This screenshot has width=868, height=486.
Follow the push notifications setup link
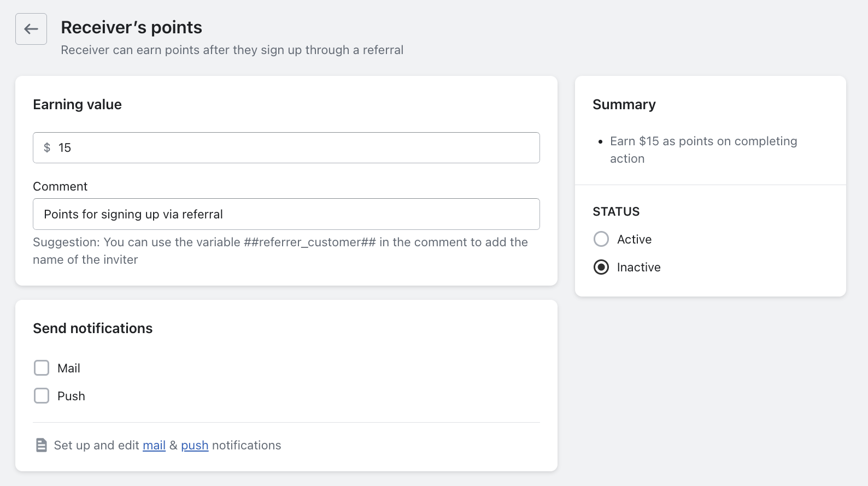pos(195,446)
